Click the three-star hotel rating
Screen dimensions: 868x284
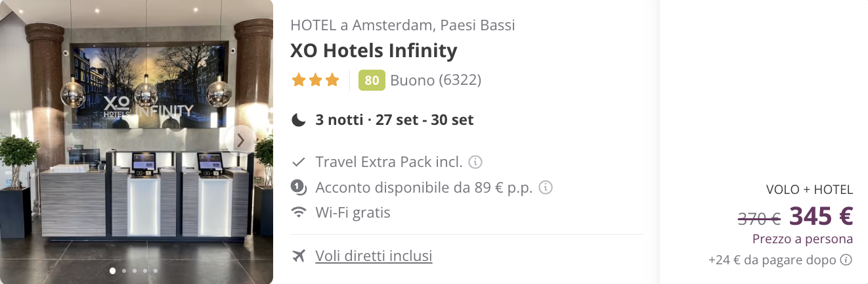316,80
